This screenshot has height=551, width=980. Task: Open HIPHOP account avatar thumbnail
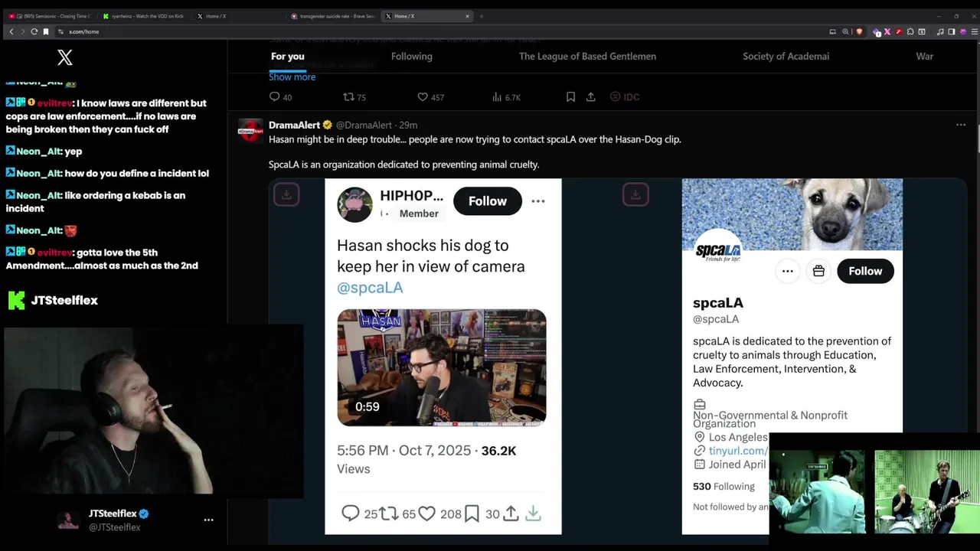coord(354,204)
